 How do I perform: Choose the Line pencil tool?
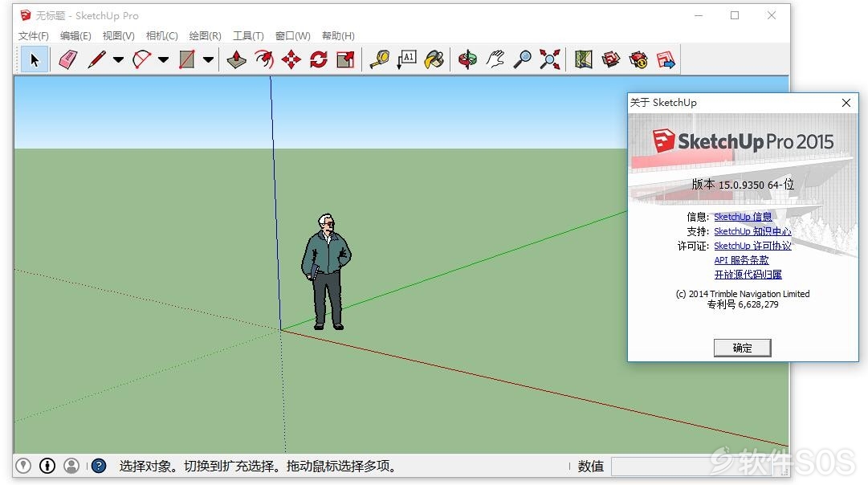point(97,59)
